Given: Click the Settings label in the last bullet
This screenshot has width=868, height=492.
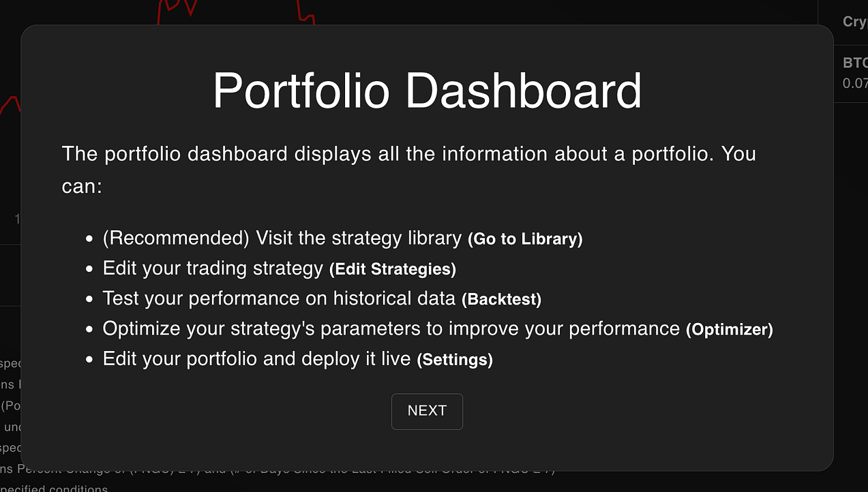Looking at the screenshot, I should point(454,359).
